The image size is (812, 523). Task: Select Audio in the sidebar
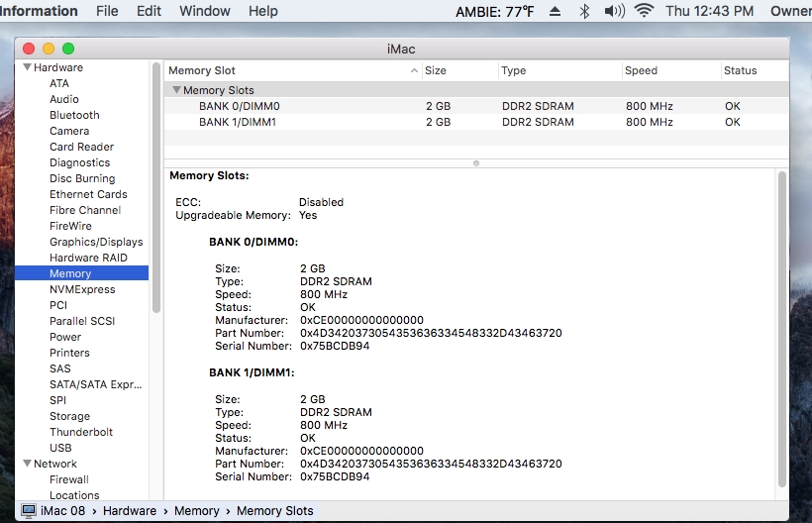[x=64, y=99]
